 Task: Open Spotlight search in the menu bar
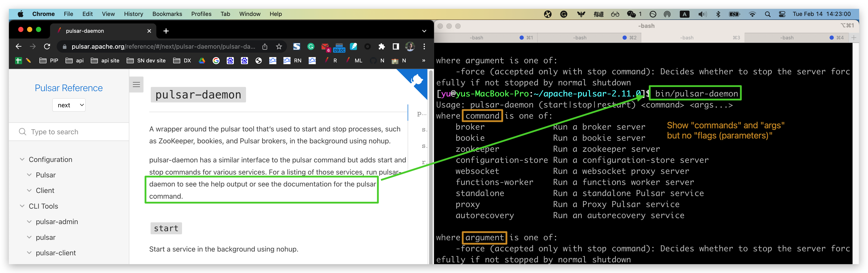pyautogui.click(x=768, y=14)
